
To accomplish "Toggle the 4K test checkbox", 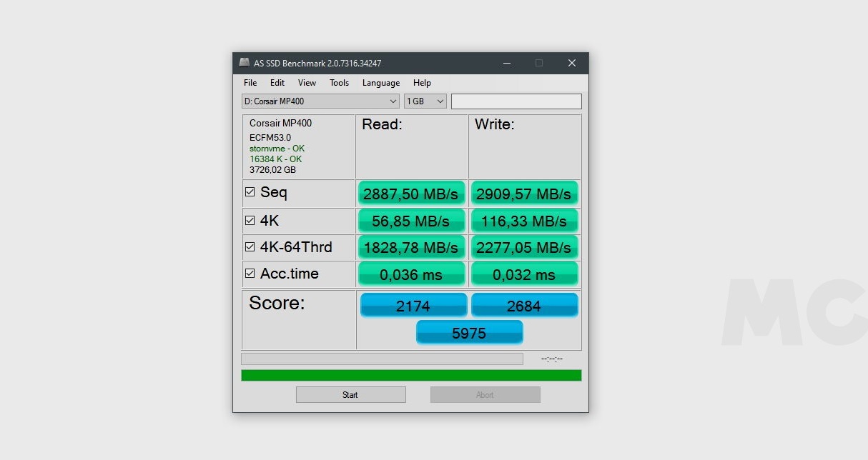I will [x=250, y=221].
